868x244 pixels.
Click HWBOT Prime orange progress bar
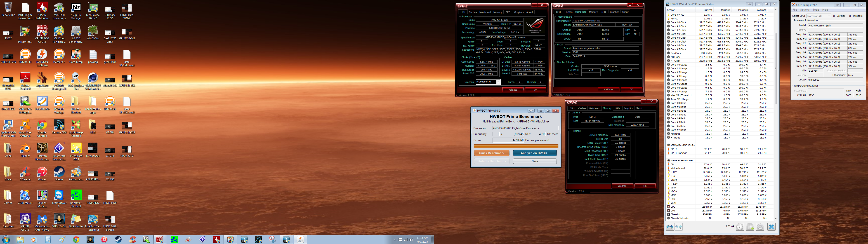pyautogui.click(x=516, y=146)
